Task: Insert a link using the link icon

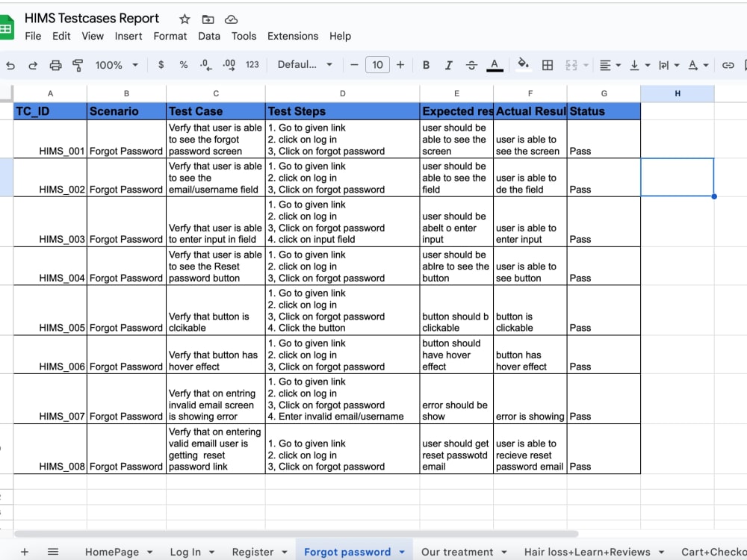Action: tap(728, 65)
